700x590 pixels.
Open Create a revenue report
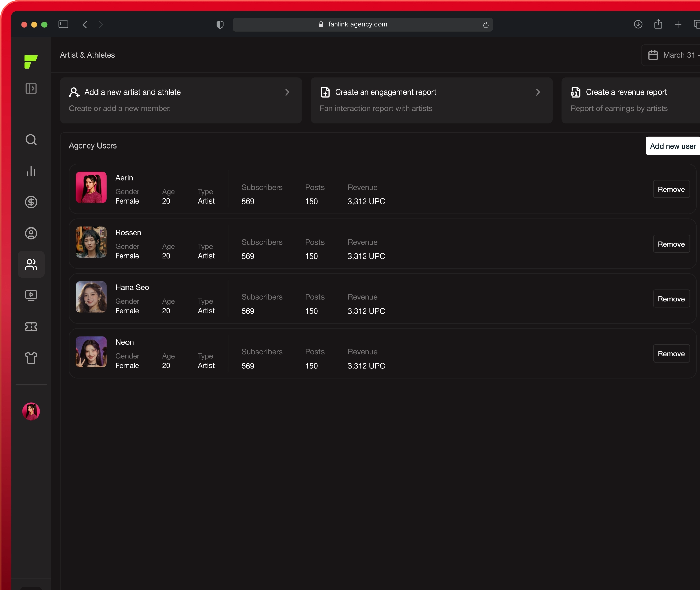tap(631, 100)
